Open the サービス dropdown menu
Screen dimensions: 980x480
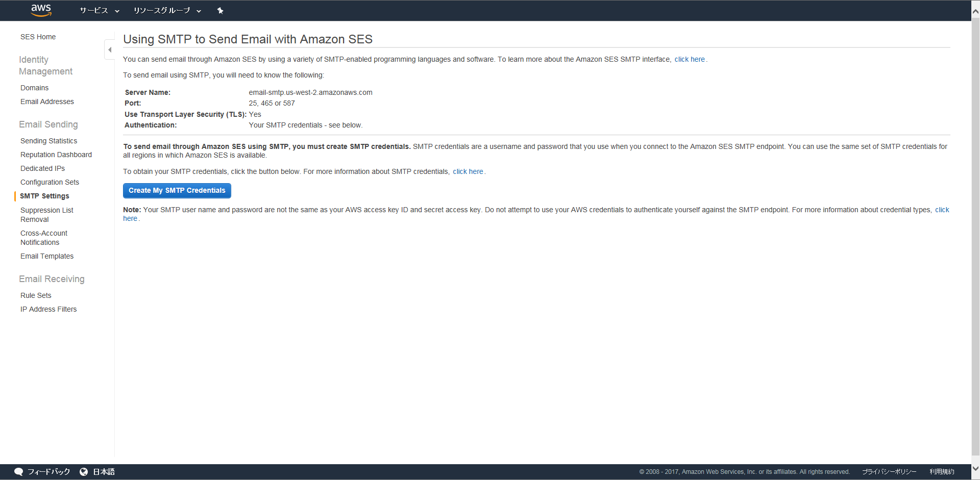coord(99,11)
